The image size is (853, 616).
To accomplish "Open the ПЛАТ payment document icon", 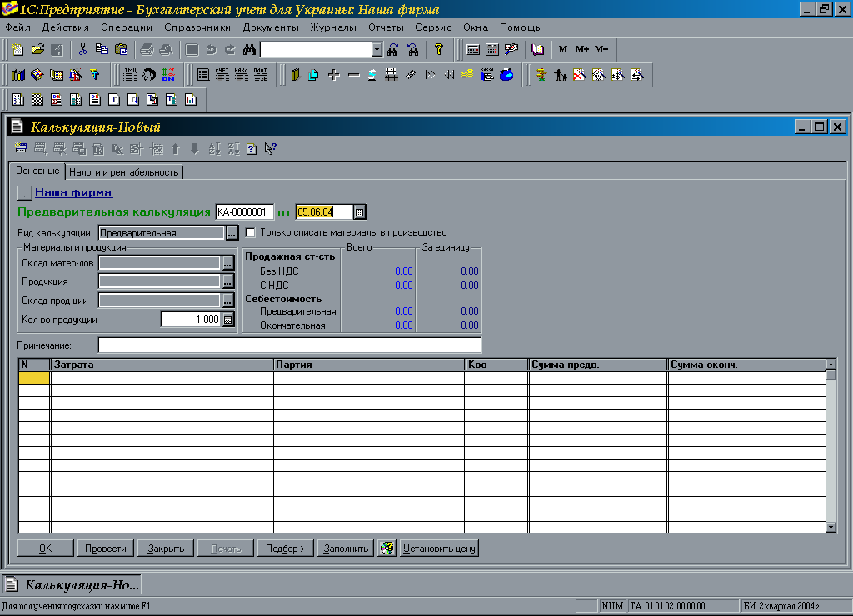I will (x=261, y=75).
